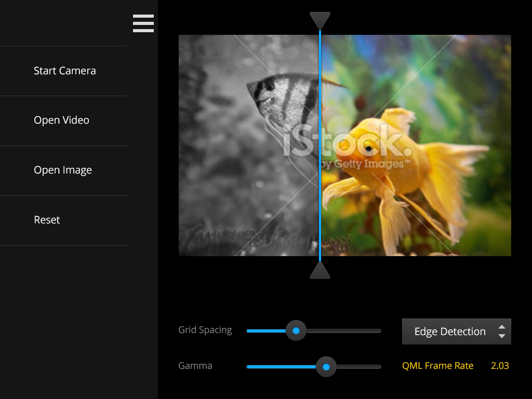Click the orange goldfish in the color view
This screenshot has width=532, height=399.
384,156
